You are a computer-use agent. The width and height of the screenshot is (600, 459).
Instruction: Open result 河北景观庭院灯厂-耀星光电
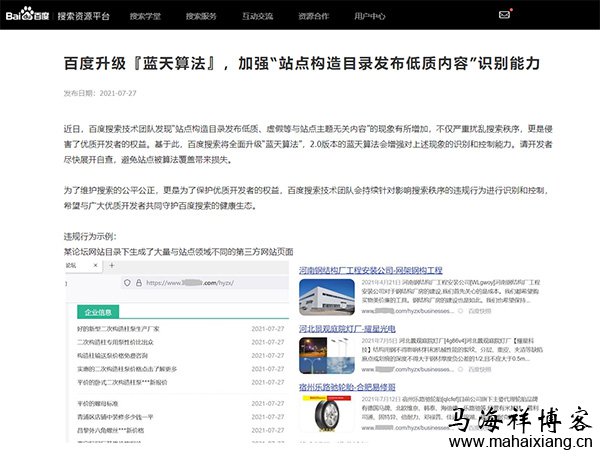pyautogui.click(x=347, y=329)
